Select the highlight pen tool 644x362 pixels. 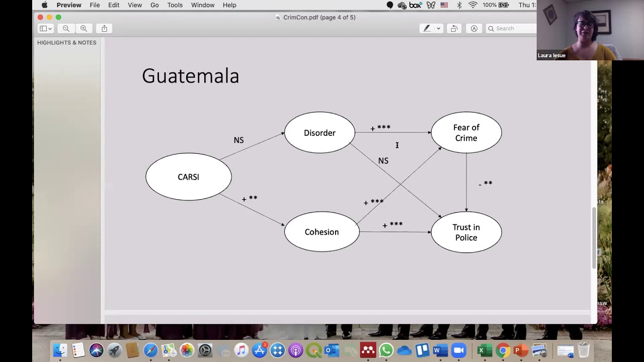[x=427, y=29]
